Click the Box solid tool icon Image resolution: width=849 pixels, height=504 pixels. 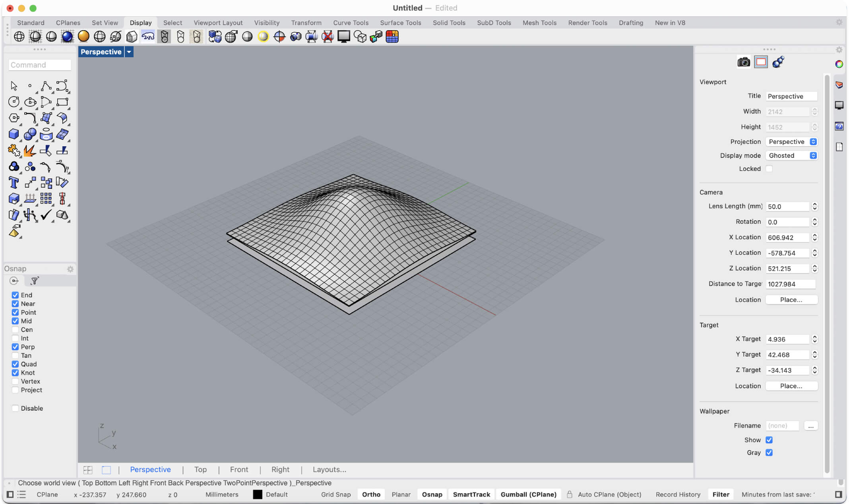[x=14, y=134]
